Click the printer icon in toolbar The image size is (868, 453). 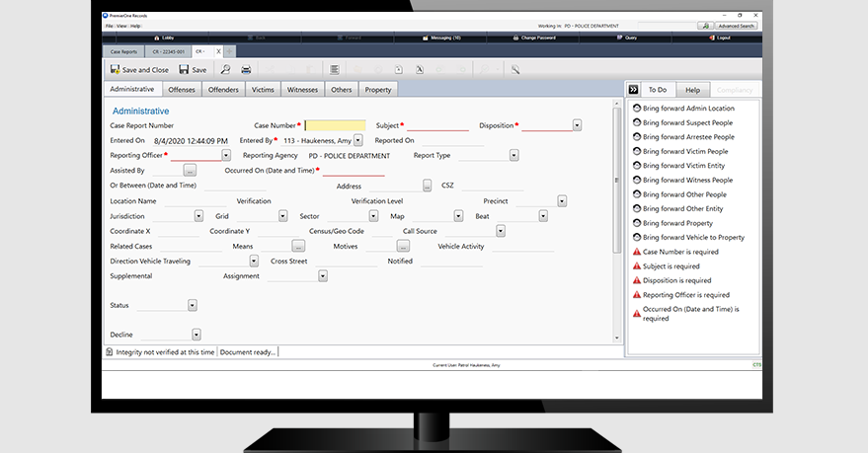click(x=246, y=70)
